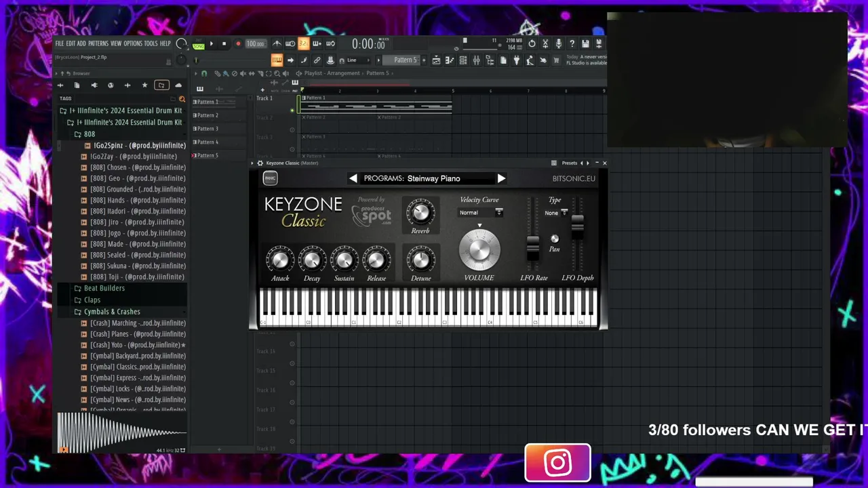868x488 pixels.
Task: Open the EDIT menu
Action: 71,43
